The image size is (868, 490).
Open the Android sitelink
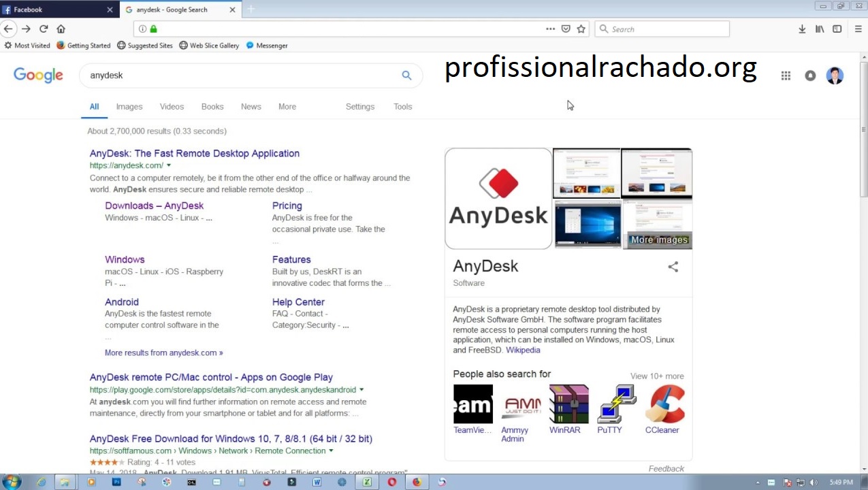tap(122, 302)
